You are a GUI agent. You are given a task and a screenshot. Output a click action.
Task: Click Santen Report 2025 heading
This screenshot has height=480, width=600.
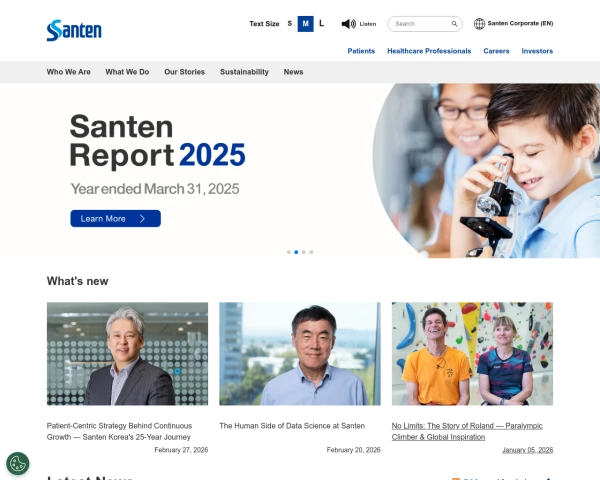(x=157, y=140)
